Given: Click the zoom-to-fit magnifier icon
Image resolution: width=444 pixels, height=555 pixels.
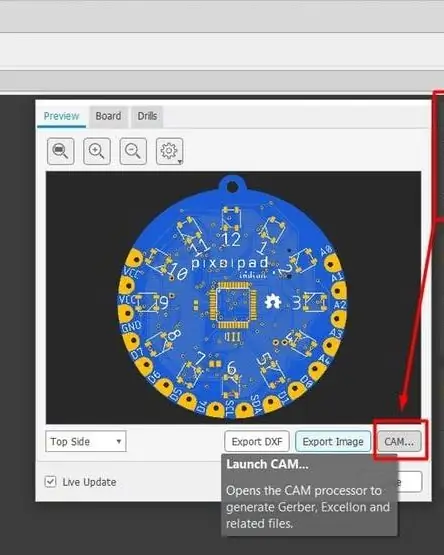Looking at the screenshot, I should point(61,151).
